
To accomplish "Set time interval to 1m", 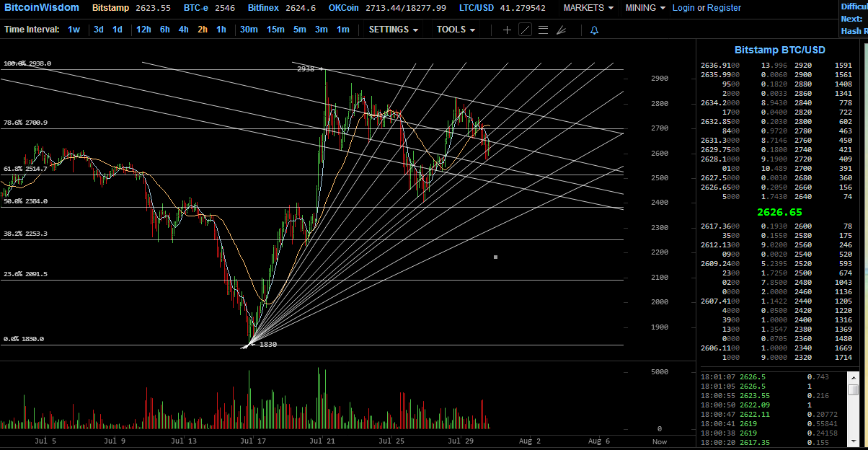I will point(343,30).
